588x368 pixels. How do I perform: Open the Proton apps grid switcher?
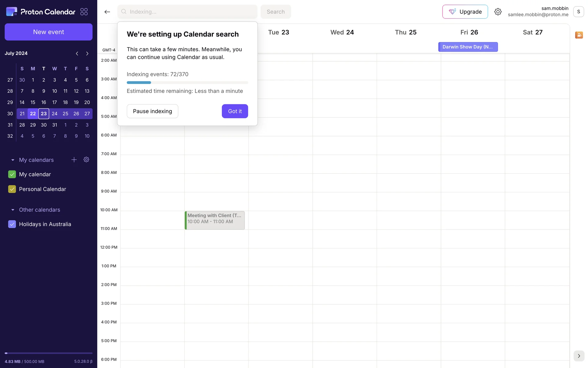pyautogui.click(x=84, y=12)
